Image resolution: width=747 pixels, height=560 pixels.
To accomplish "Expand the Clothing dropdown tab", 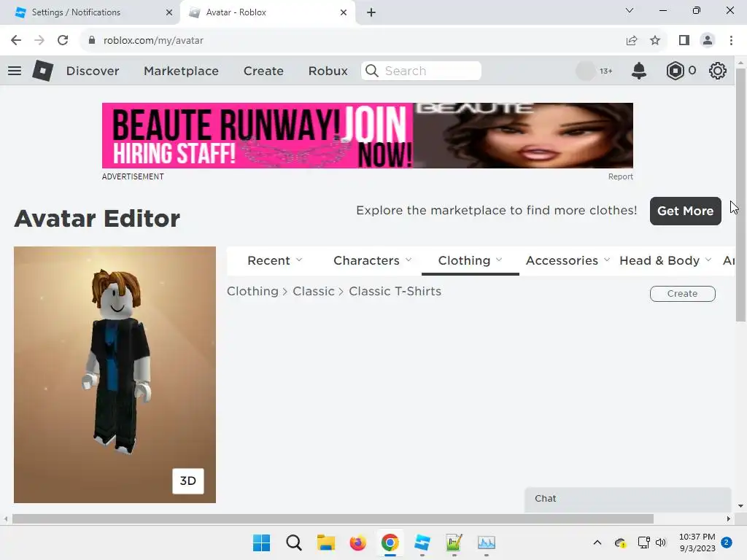I will pos(471,260).
